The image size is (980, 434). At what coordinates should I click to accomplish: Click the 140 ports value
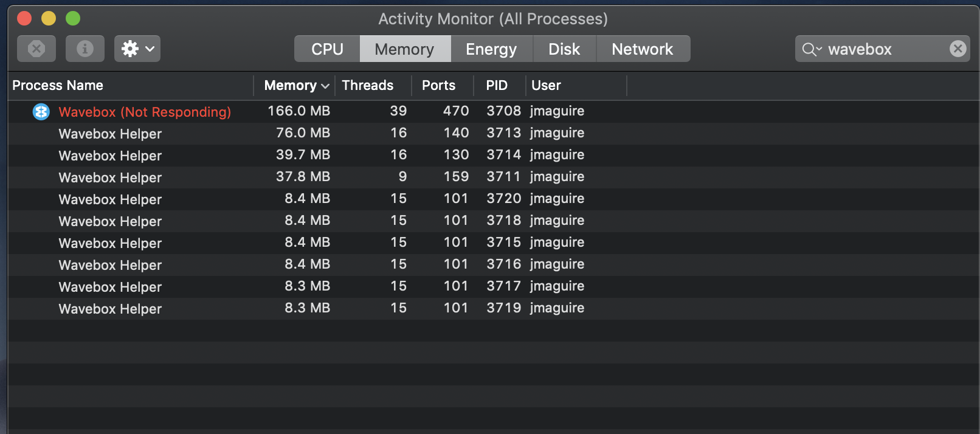pyautogui.click(x=456, y=133)
